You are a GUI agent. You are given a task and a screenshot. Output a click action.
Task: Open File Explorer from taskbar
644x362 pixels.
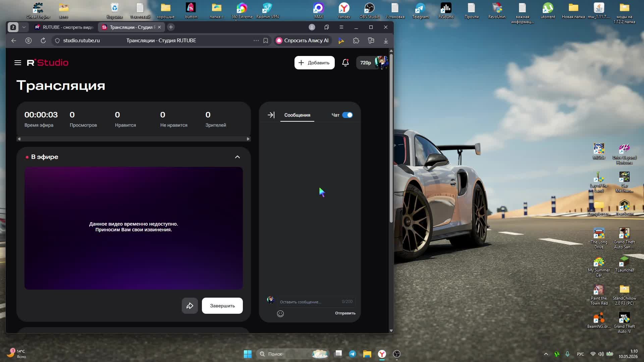(367, 354)
